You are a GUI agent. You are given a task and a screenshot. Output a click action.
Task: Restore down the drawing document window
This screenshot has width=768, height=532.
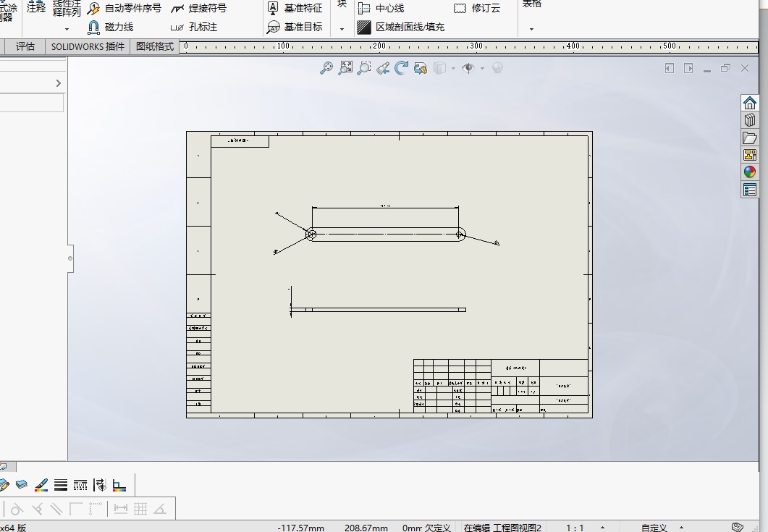(x=725, y=68)
